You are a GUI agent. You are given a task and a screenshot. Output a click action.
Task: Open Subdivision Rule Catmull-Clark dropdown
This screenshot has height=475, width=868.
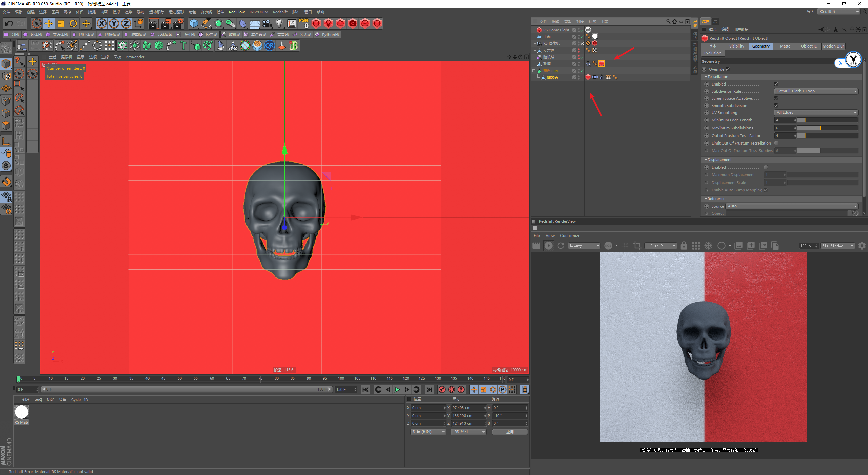click(x=816, y=91)
